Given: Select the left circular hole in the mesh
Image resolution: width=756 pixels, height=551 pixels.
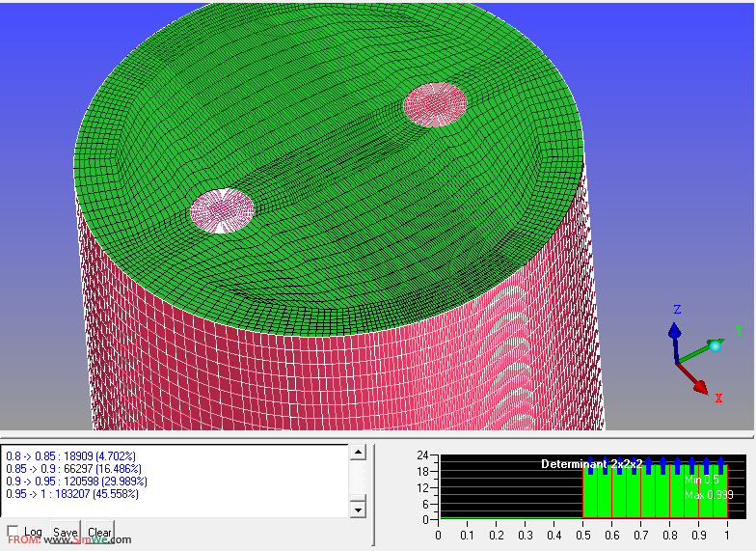Looking at the screenshot, I should tap(223, 209).
